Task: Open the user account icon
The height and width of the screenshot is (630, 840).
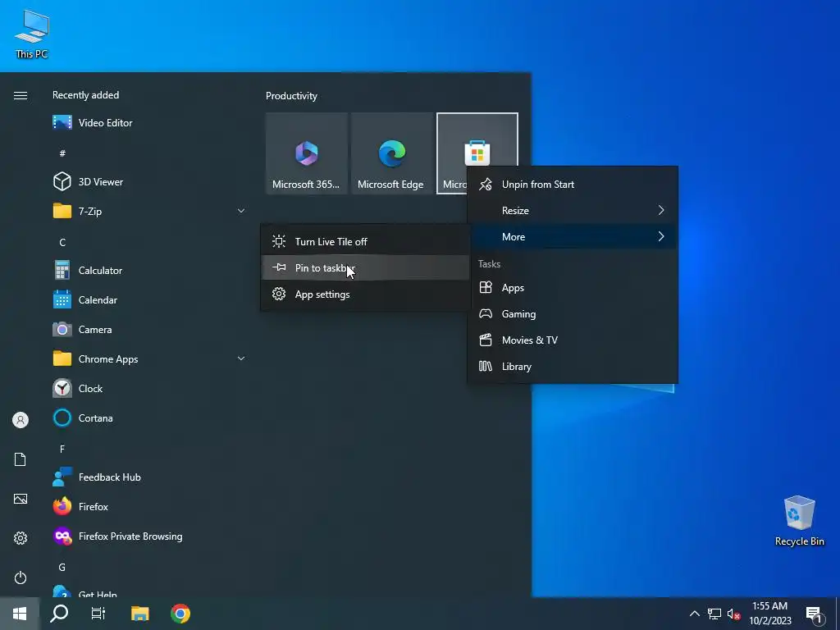Action: click(21, 420)
